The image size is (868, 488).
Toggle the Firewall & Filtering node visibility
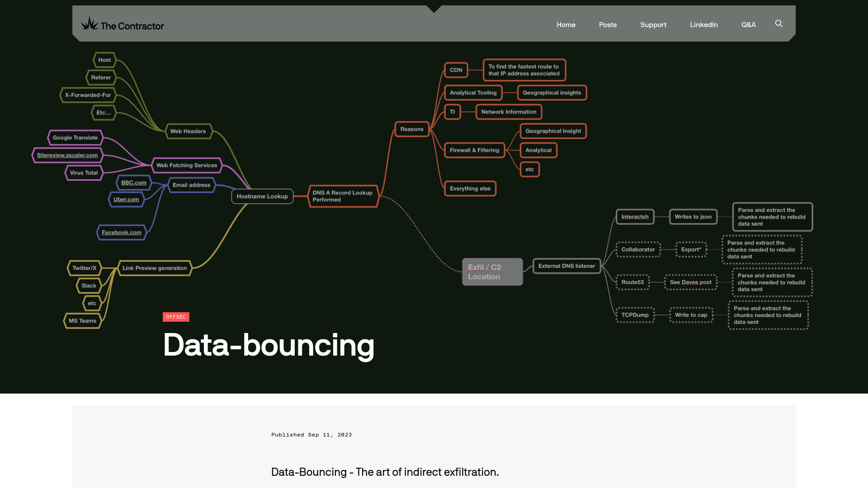pyautogui.click(x=475, y=150)
